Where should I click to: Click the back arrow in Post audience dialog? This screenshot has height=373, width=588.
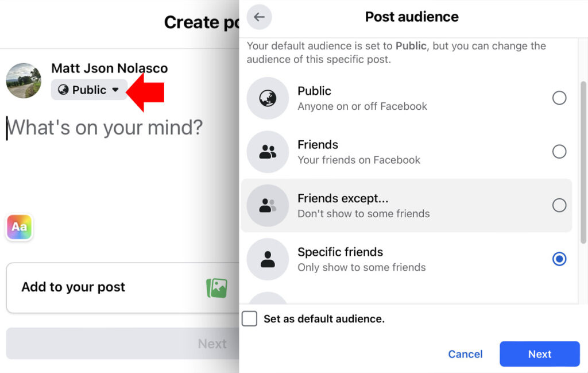[x=259, y=17]
